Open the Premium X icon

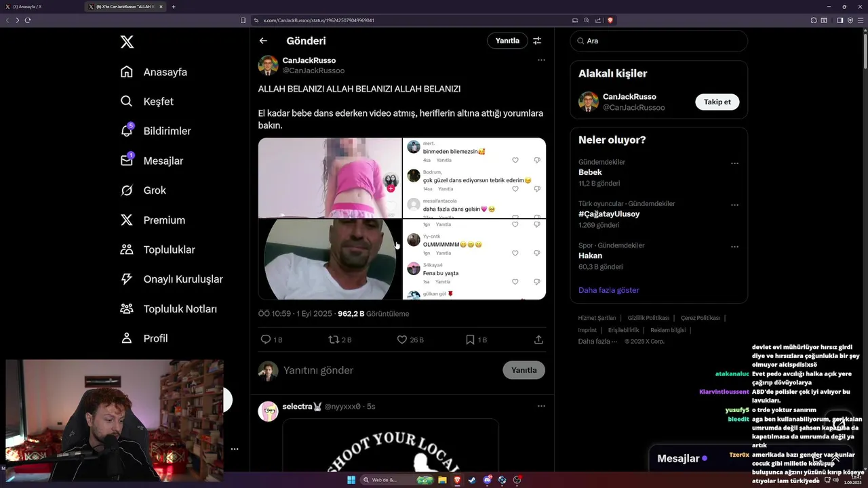tap(126, 220)
